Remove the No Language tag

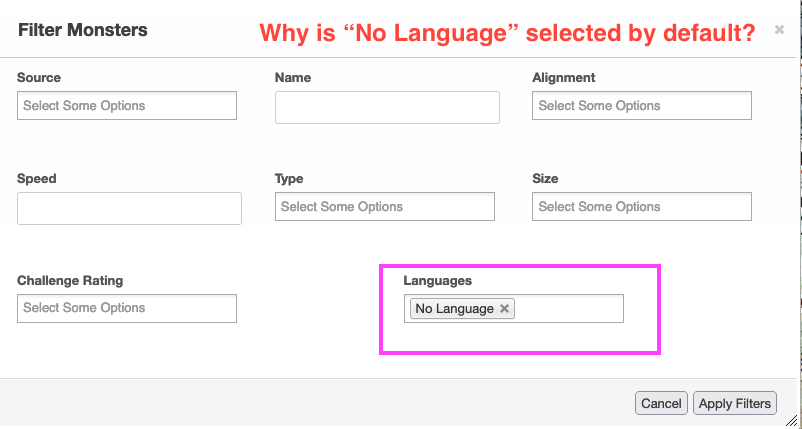point(504,308)
